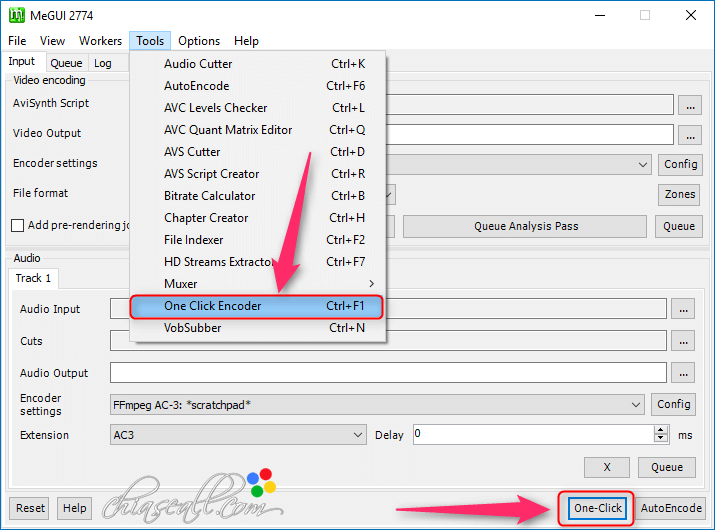The image size is (715, 530).
Task: Open HD Streams Extractor
Action: click(258, 262)
